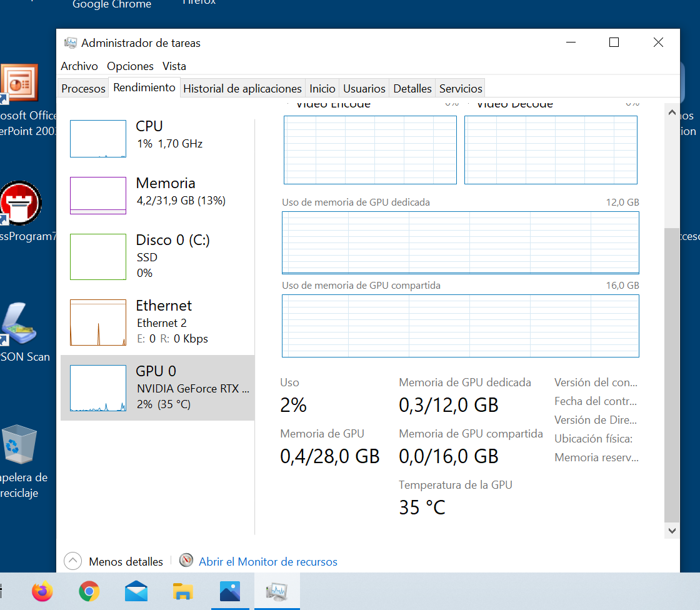Screen dimensions: 700x610
Task: Select Memoria in the performance sidebar
Action: [165, 184]
